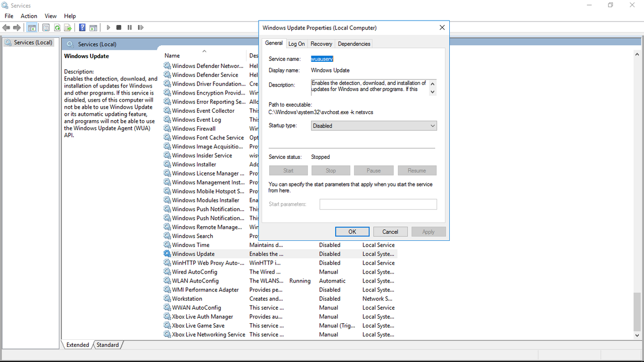Screen dimensions: 644x362
Task: Click the Automatic startup type cell
Action: pyautogui.click(x=333, y=281)
